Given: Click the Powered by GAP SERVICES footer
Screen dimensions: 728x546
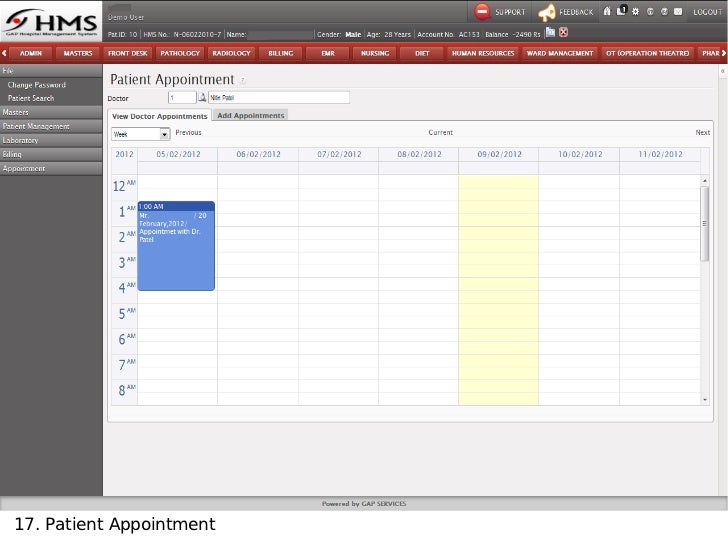Looking at the screenshot, I should tap(364, 504).
